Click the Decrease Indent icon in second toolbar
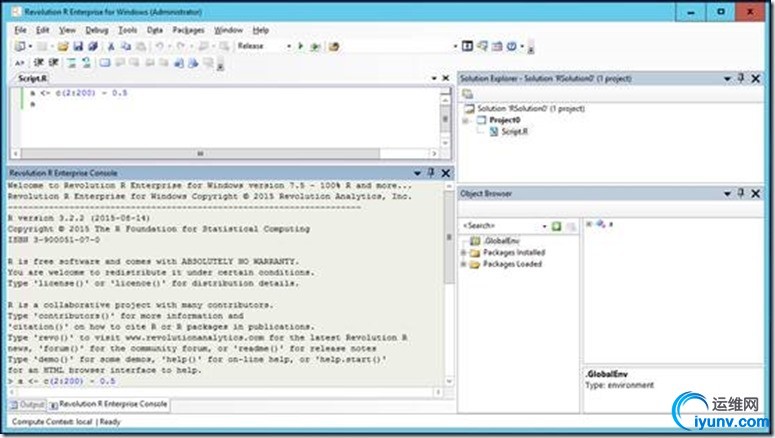 click(x=39, y=62)
